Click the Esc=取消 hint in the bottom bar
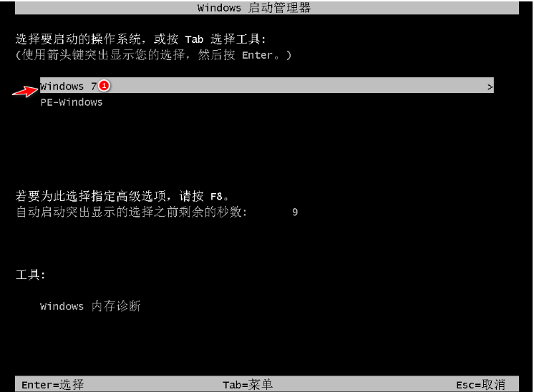The image size is (534, 392). [x=480, y=385]
